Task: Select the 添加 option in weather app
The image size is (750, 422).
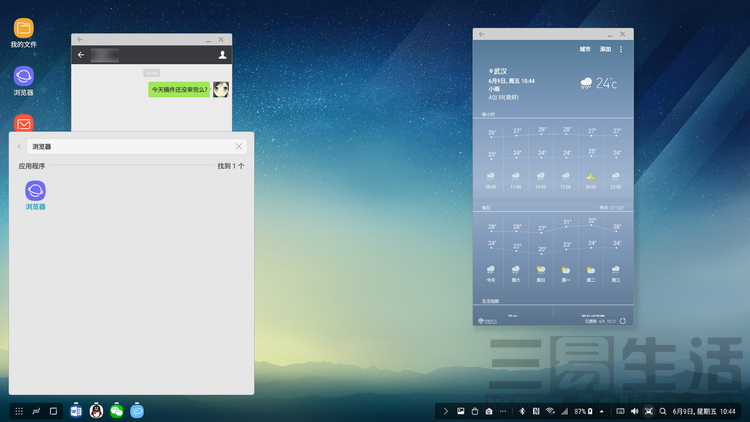Action: (605, 49)
